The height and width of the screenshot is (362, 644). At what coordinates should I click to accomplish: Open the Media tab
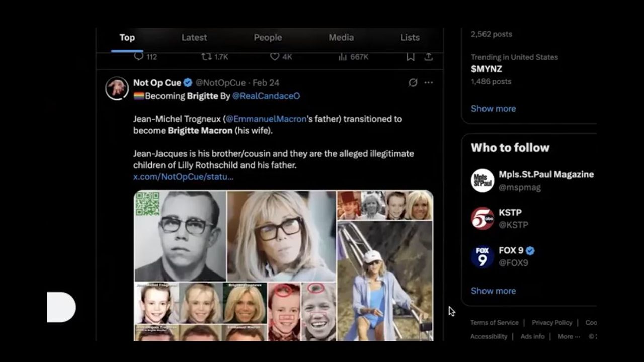341,37
